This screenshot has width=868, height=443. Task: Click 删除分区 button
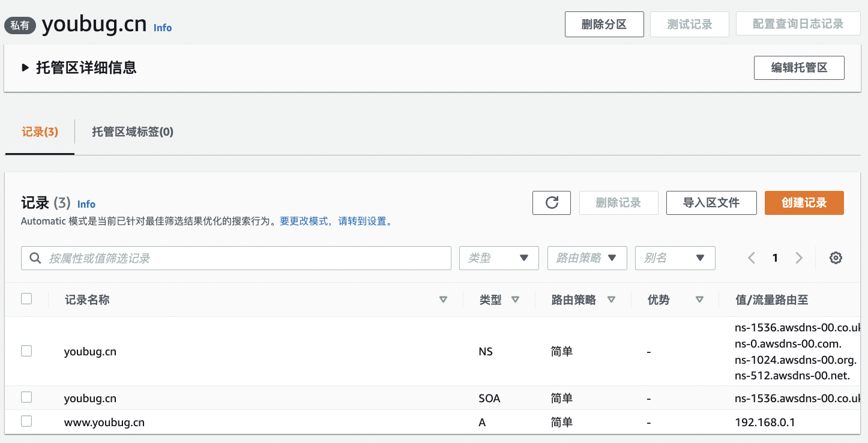[x=604, y=25]
